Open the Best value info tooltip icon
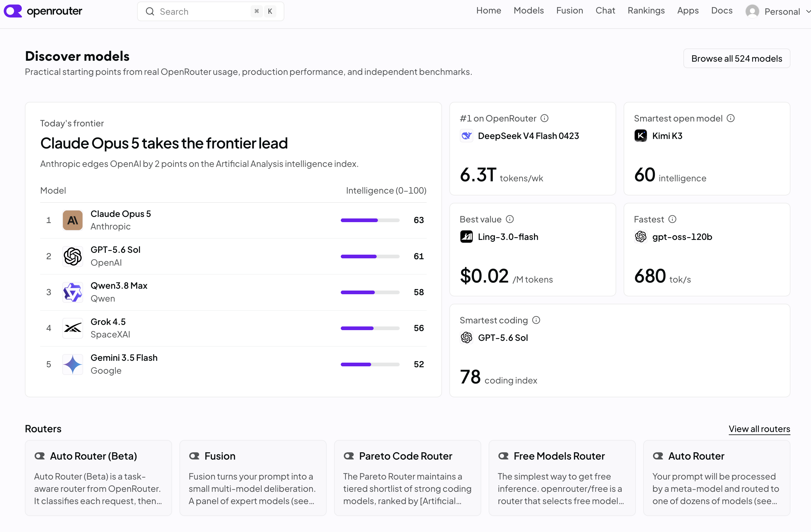811x532 pixels. coord(510,219)
